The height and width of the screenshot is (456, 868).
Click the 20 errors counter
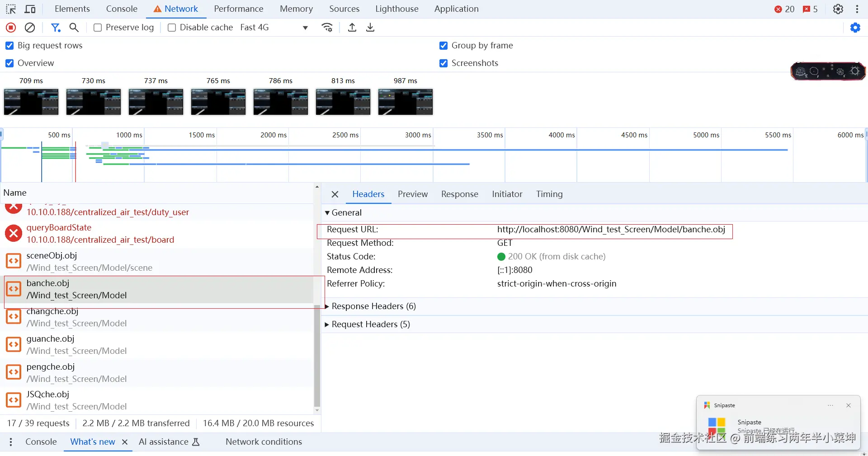pyautogui.click(x=784, y=9)
